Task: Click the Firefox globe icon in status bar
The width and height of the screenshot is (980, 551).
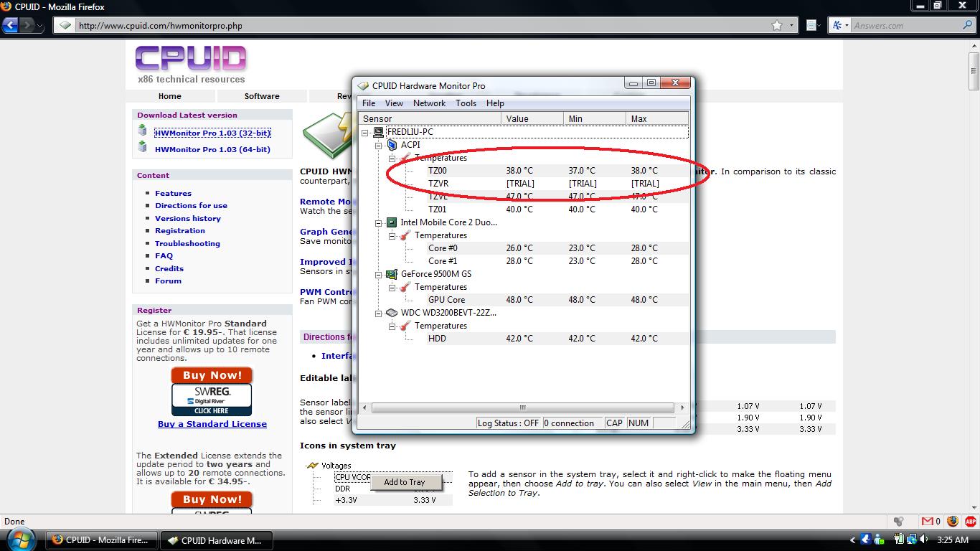Action: (x=953, y=522)
